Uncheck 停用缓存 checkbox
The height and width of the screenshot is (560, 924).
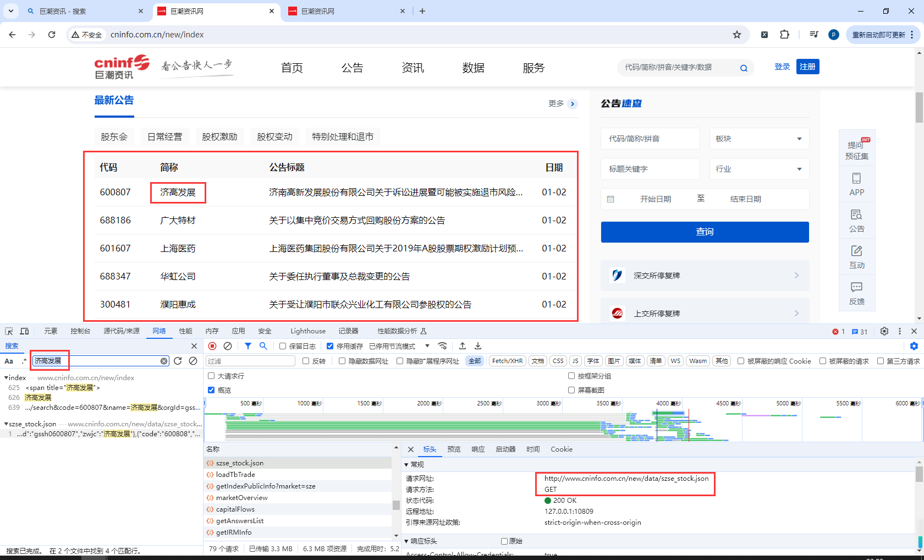point(330,346)
